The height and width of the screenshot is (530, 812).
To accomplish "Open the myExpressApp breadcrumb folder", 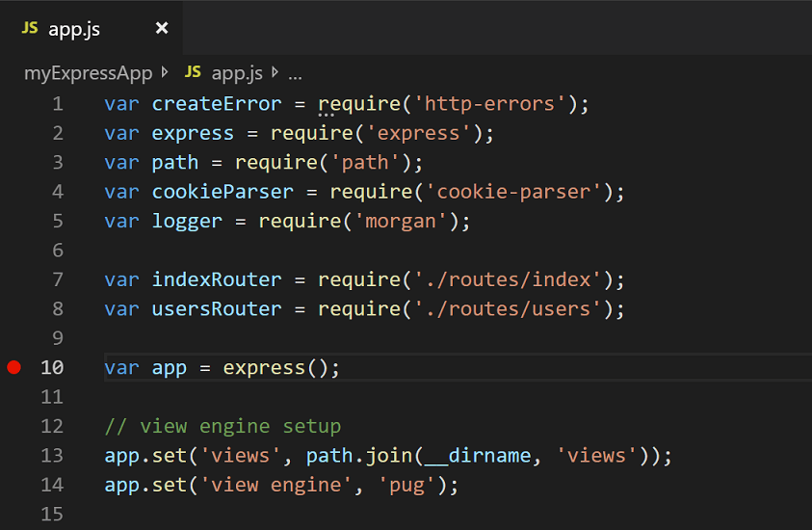I will point(88,72).
